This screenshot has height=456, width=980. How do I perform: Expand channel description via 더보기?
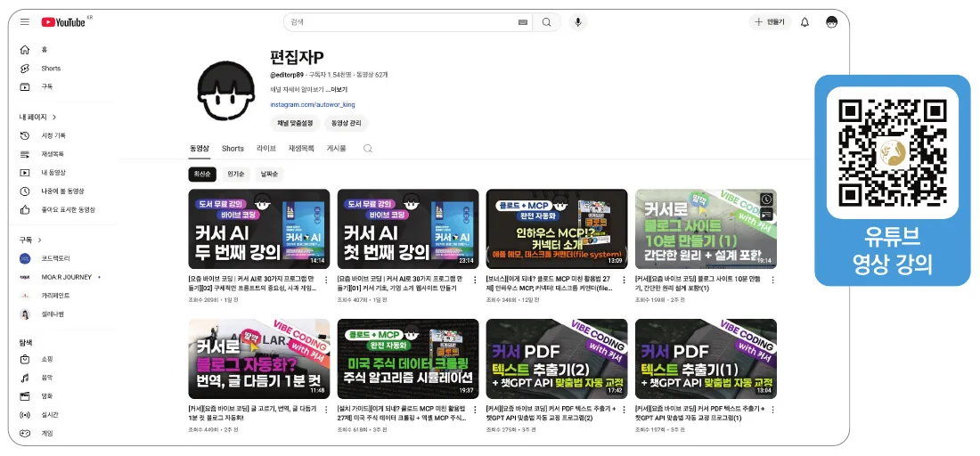pos(339,89)
